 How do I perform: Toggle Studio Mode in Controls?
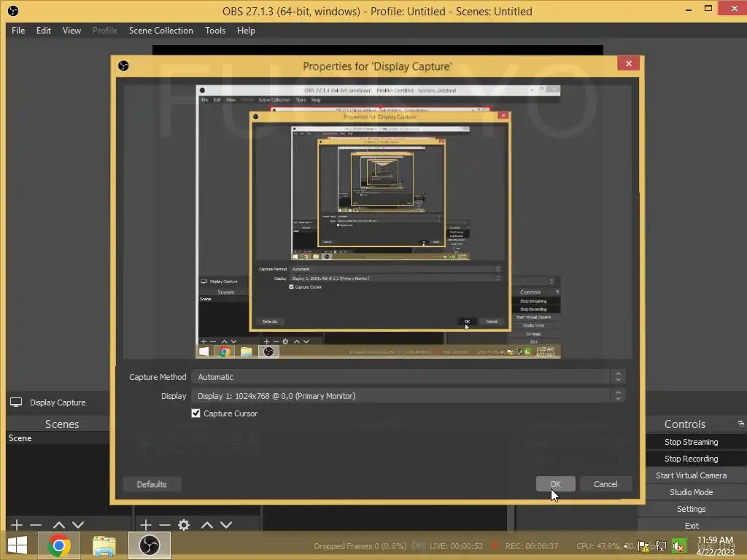click(692, 492)
